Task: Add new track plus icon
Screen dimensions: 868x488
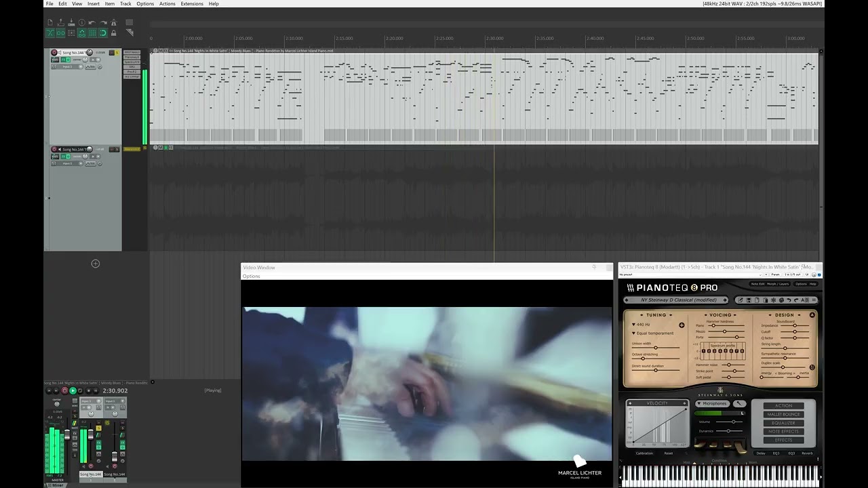Action: point(96,264)
